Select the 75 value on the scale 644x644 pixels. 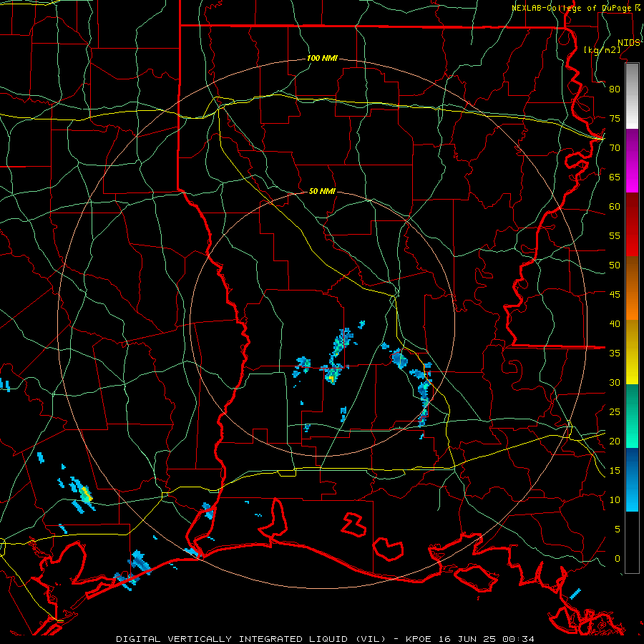point(615,118)
